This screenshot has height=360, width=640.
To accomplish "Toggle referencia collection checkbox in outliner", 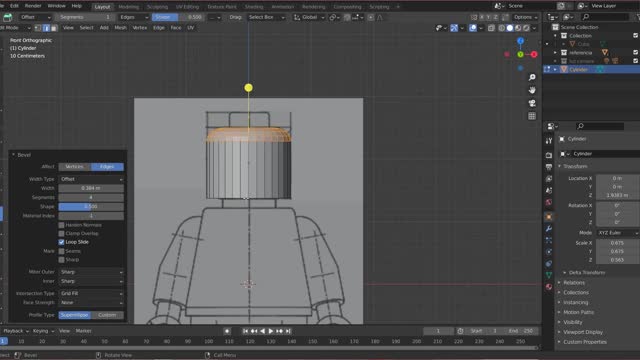I will click(636, 52).
